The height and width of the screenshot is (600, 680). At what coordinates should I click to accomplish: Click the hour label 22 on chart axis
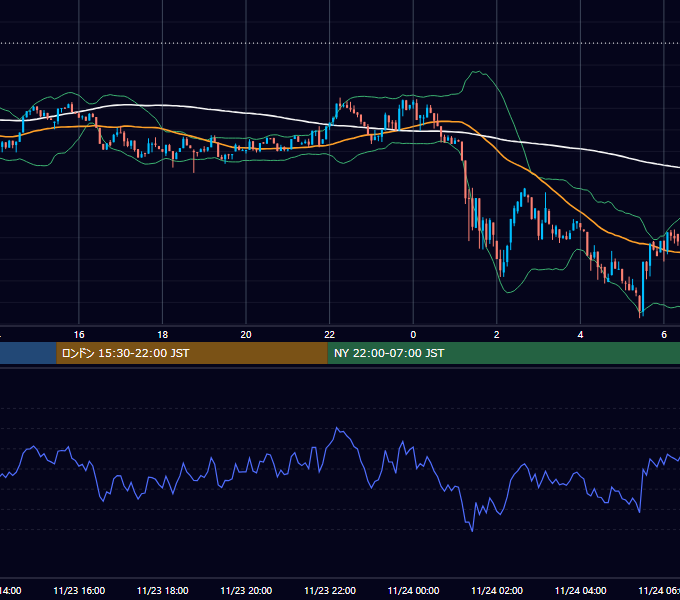[x=330, y=335]
